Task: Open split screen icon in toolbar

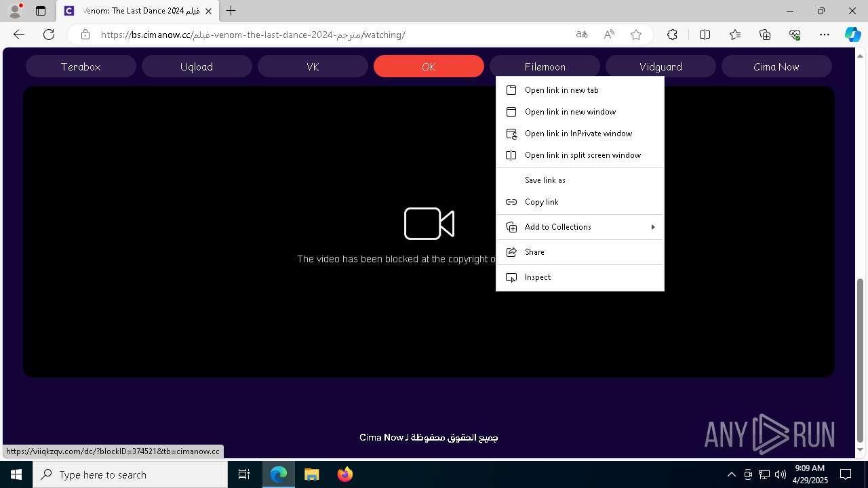Action: [x=705, y=35]
